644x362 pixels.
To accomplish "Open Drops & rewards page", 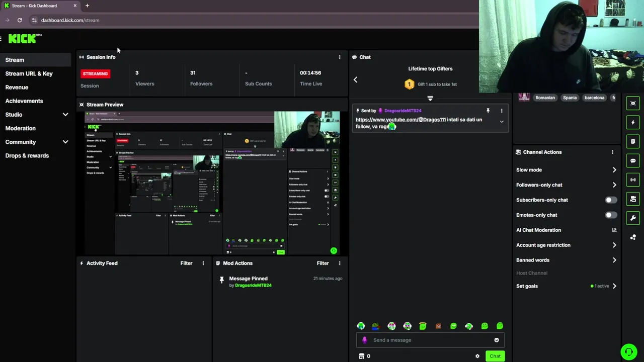I will [x=27, y=155].
